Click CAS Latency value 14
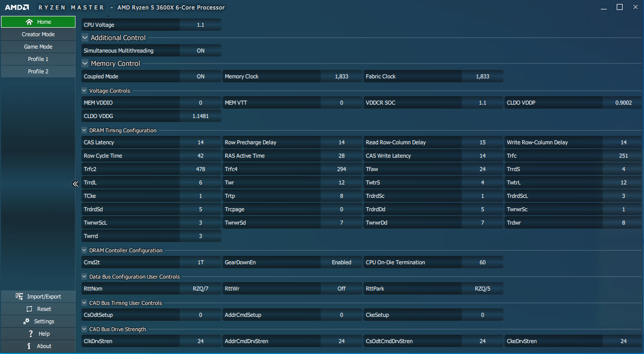Screen dimensions: 644x354 point(201,142)
